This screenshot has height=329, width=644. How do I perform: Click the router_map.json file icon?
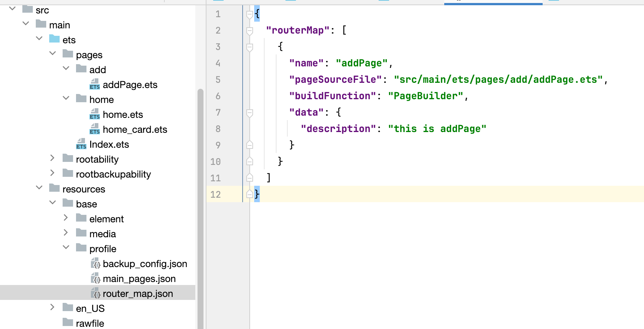pyautogui.click(x=95, y=293)
